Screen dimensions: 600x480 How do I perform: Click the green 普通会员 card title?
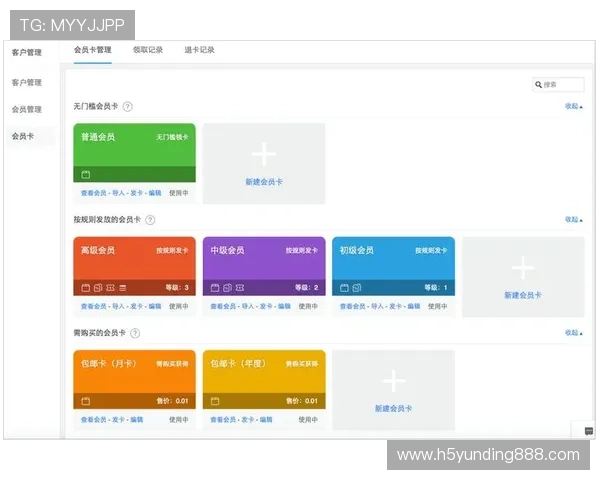coord(98,137)
